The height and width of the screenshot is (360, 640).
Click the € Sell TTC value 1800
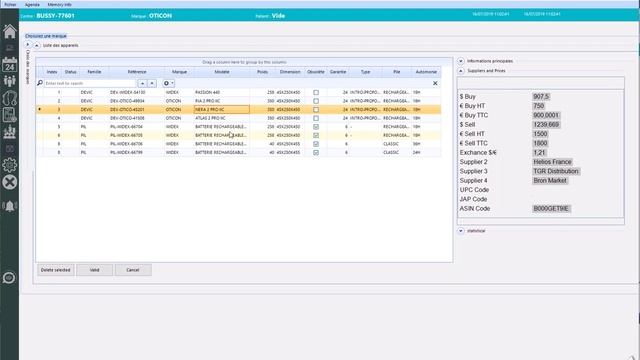coord(540,143)
